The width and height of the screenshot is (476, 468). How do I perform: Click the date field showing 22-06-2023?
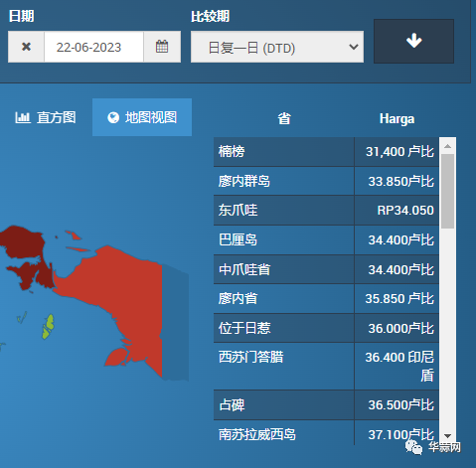click(93, 47)
